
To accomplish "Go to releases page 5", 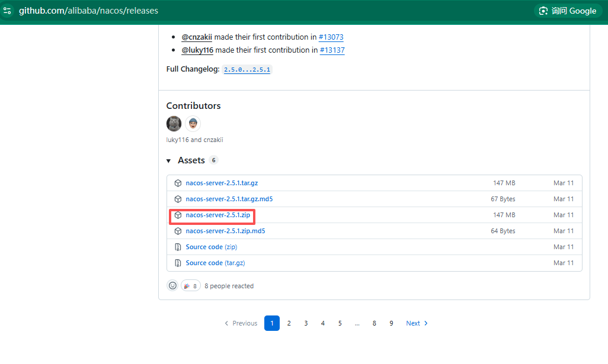I will point(340,323).
